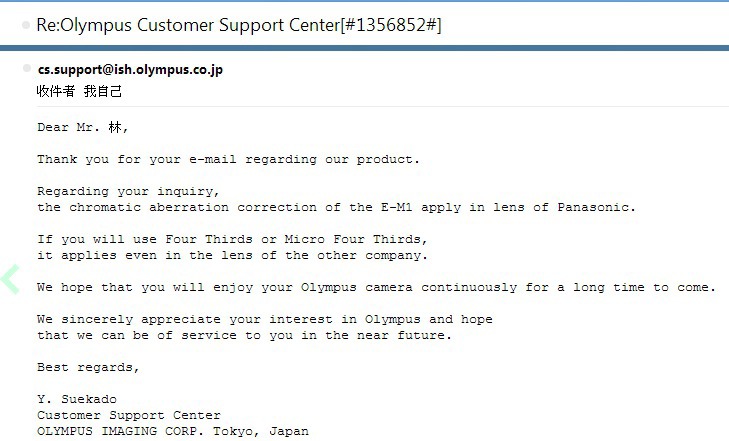
Task: Click the "Customer Support Center" signature line
Action: (x=129, y=415)
